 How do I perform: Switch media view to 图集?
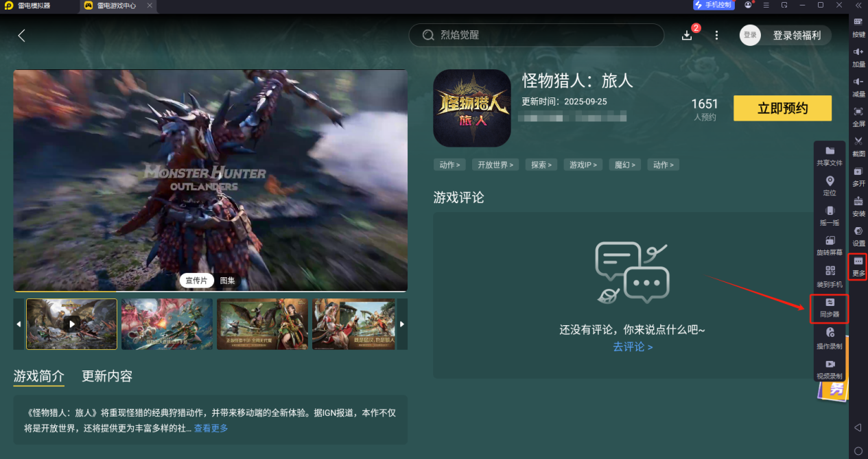226,281
